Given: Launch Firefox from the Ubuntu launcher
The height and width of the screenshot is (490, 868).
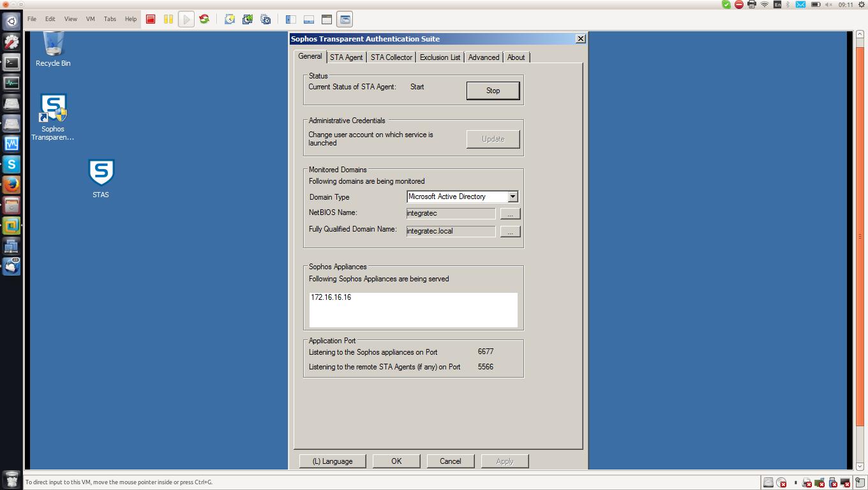Looking at the screenshot, I should point(11,184).
